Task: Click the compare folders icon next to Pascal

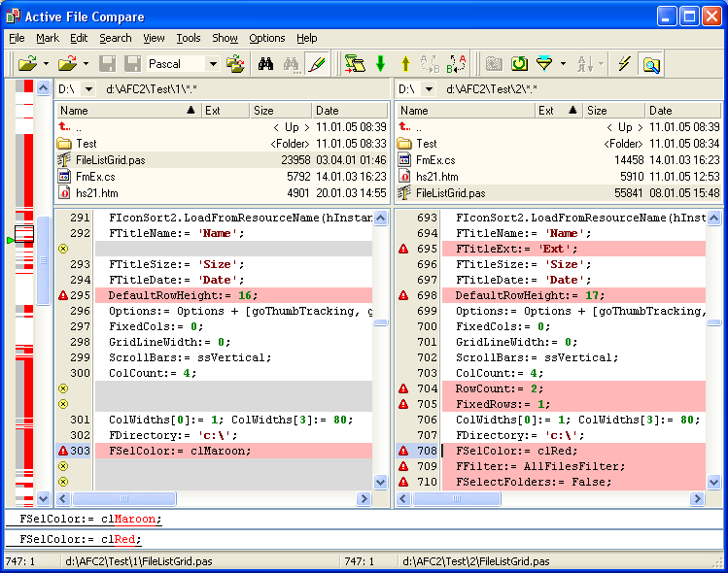Action: coord(235,64)
